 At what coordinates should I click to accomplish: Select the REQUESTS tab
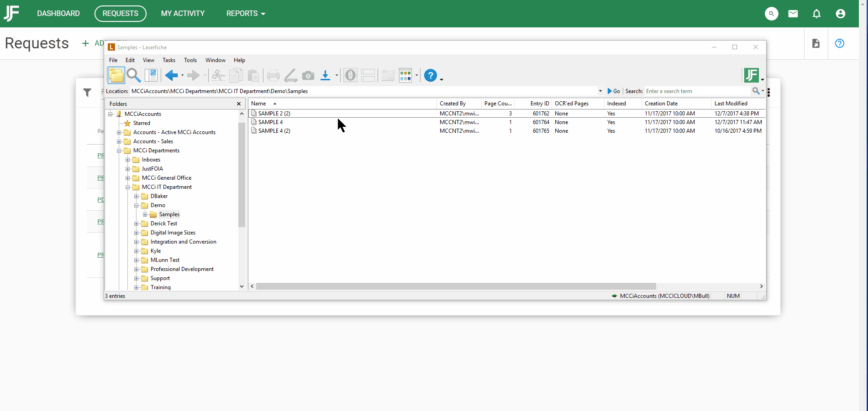121,14
